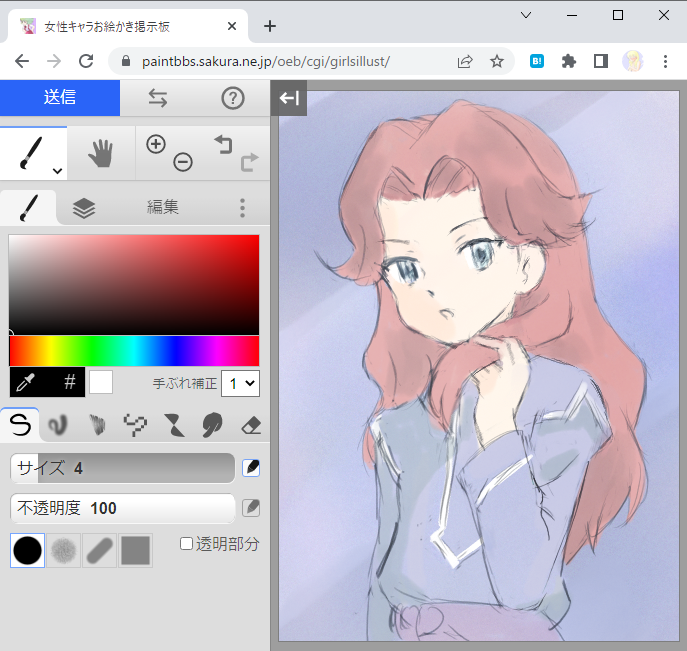Select the blend brush type
Viewport: 687px width, 651px height.
[58, 425]
